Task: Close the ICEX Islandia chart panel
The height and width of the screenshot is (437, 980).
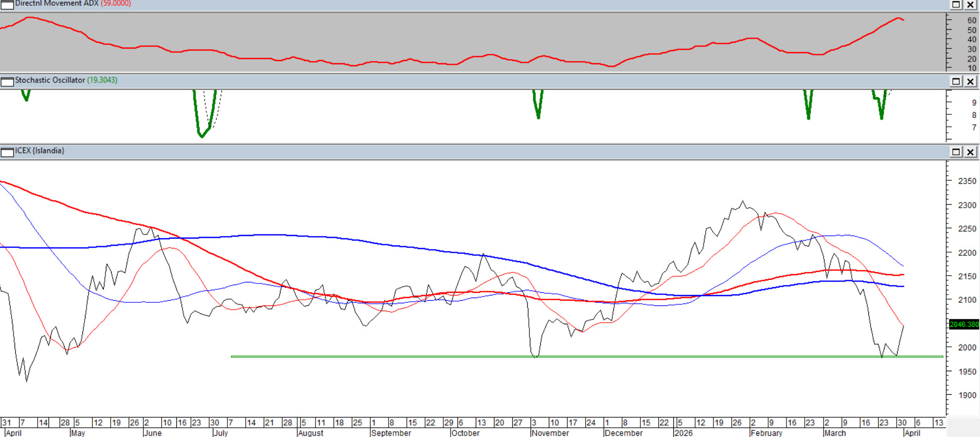Action: tap(970, 152)
